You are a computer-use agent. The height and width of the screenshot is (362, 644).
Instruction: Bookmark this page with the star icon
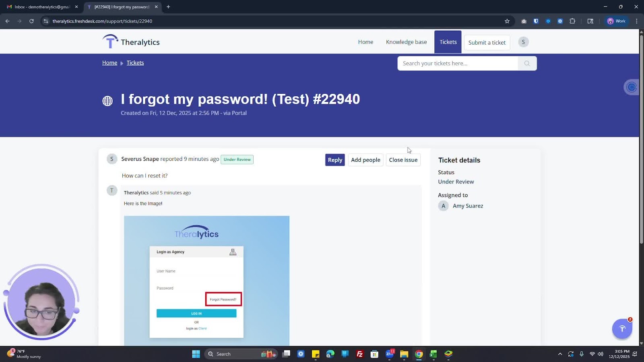tap(507, 21)
